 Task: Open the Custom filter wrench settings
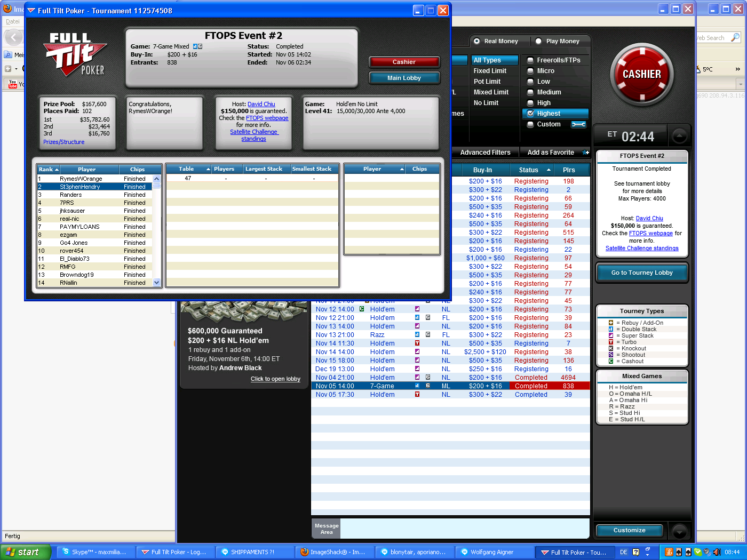578,124
